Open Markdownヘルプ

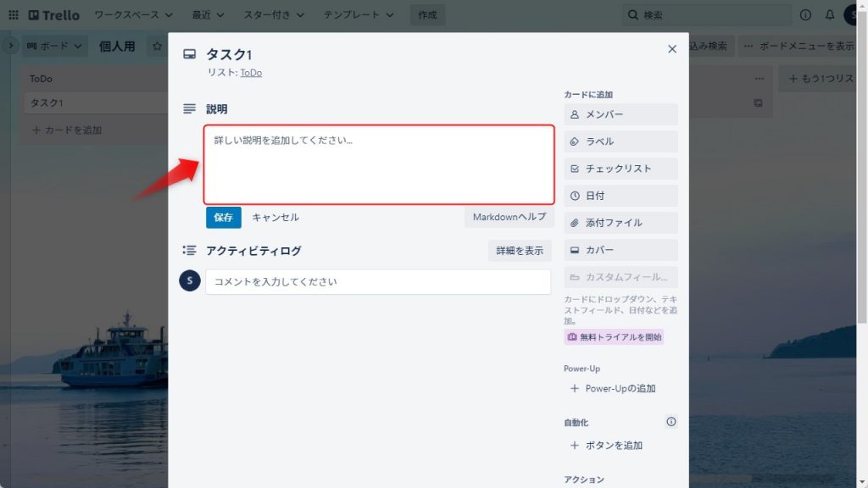point(509,217)
